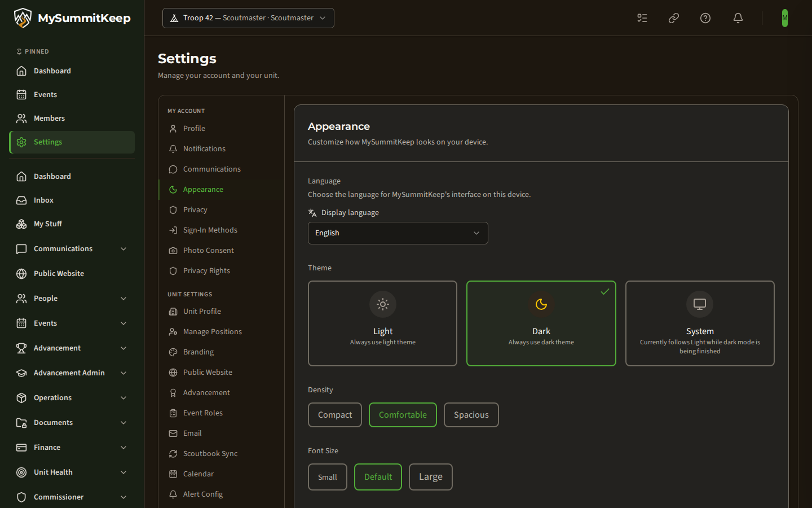Image resolution: width=812 pixels, height=508 pixels.
Task: Open Alert Config settings
Action: [x=221, y=494]
